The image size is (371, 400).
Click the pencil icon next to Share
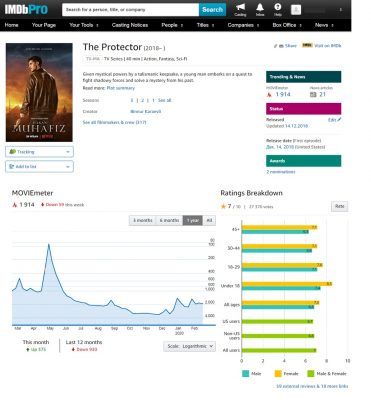275,46
